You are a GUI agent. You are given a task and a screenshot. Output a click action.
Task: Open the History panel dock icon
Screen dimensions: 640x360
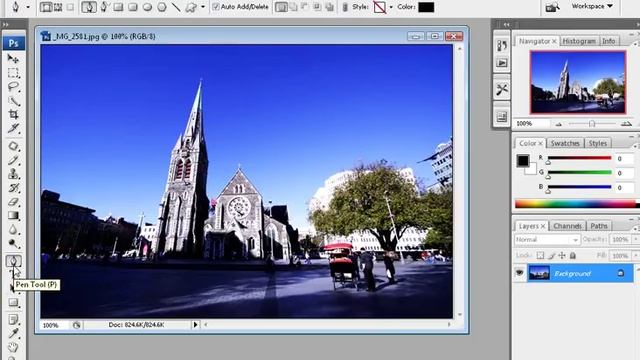(x=502, y=45)
